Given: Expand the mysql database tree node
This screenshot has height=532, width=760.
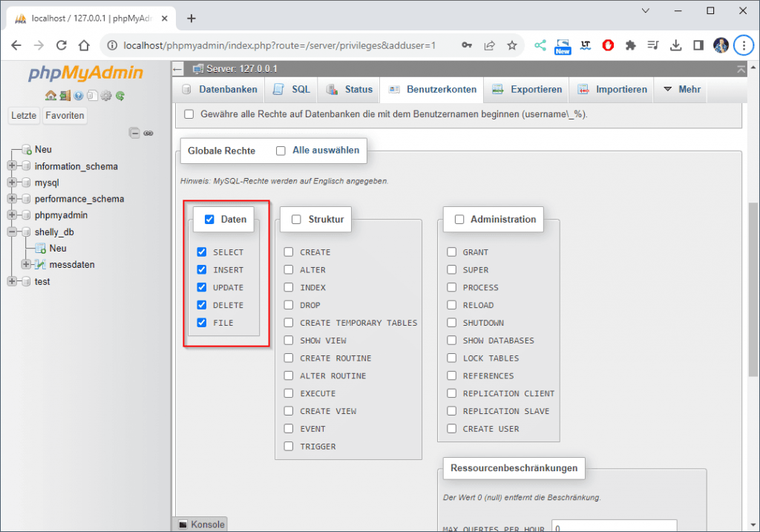Looking at the screenshot, I should [12, 183].
